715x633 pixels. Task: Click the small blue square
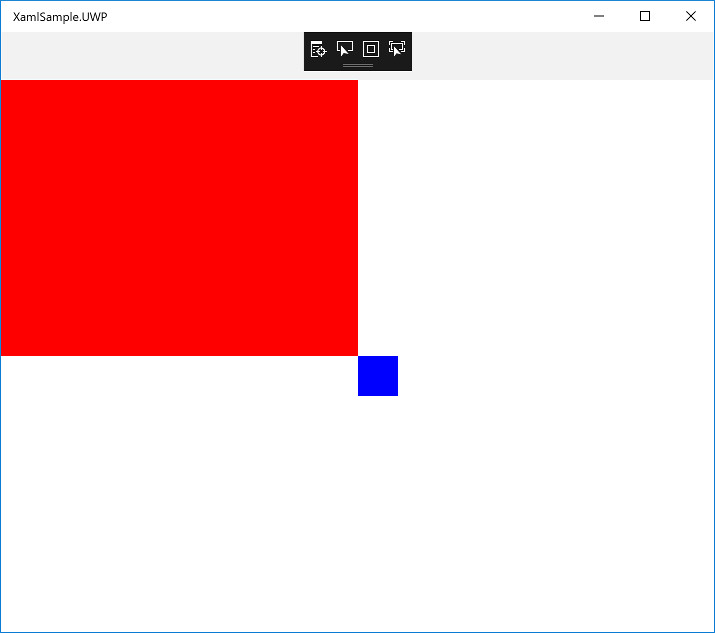[x=378, y=376]
